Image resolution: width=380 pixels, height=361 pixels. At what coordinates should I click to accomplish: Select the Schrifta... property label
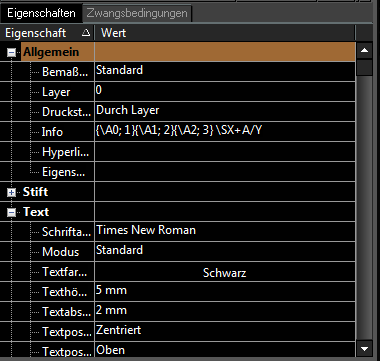click(x=66, y=232)
